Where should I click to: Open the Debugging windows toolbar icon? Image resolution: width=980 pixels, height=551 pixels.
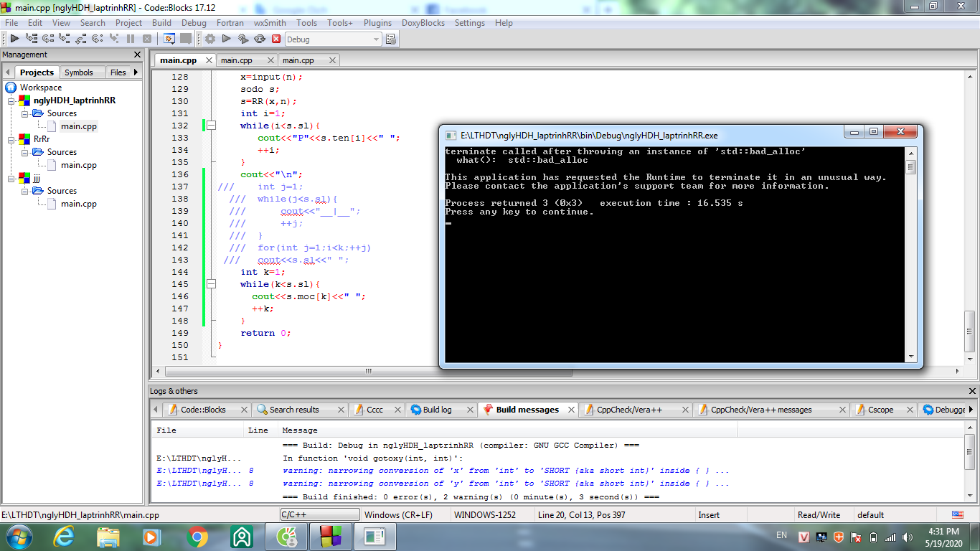[x=169, y=39]
